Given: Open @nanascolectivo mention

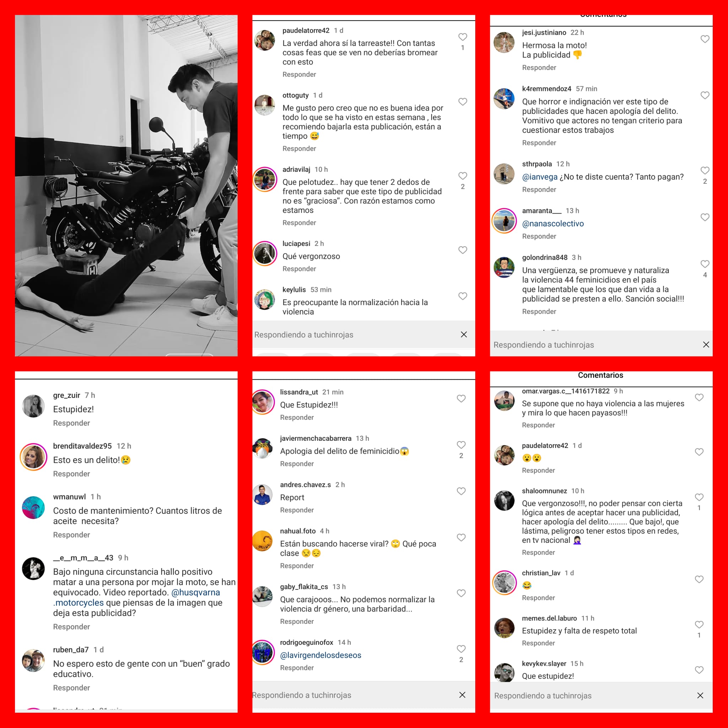Looking at the screenshot, I should click(x=553, y=224).
